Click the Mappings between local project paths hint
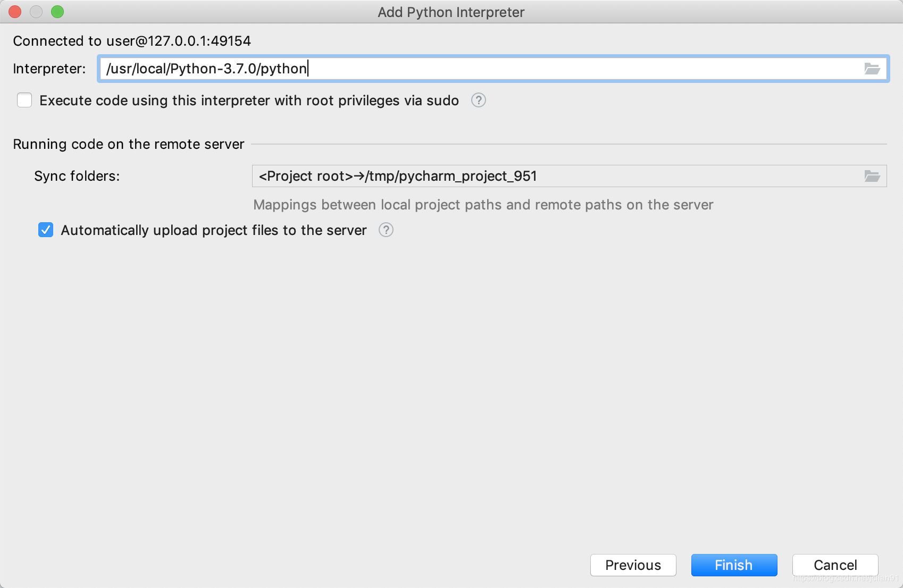Viewport: 903px width, 588px height. 483,205
